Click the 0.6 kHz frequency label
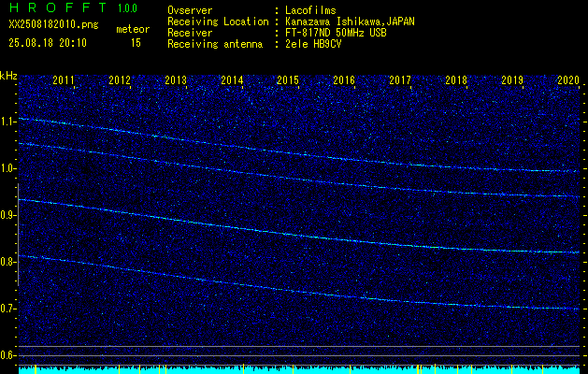The width and height of the screenshot is (588, 374). 7,355
